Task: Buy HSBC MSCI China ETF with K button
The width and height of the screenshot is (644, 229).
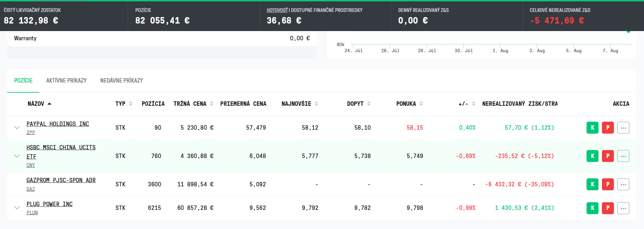Action: pyautogui.click(x=592, y=156)
